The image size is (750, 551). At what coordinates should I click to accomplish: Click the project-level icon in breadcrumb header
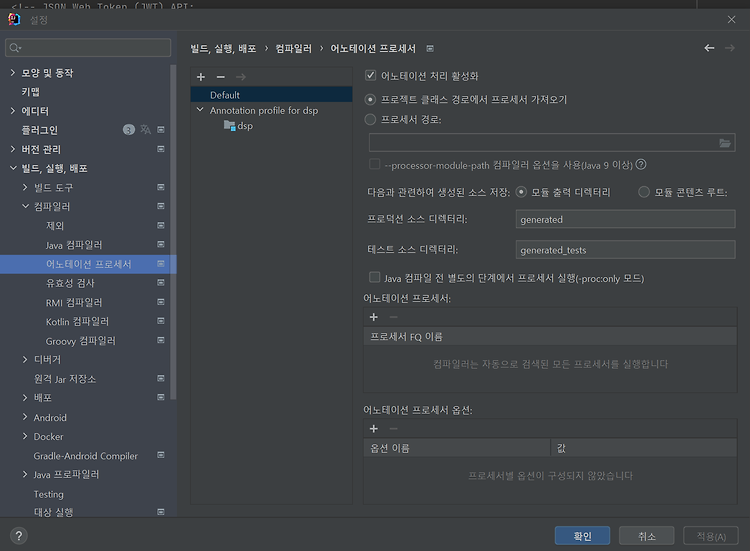430,48
